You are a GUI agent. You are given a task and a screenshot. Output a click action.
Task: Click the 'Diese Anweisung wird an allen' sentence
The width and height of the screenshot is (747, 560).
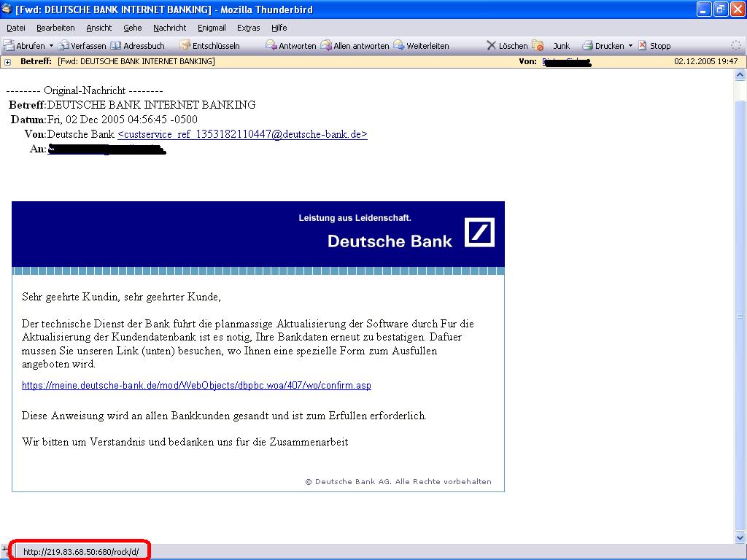(x=224, y=416)
